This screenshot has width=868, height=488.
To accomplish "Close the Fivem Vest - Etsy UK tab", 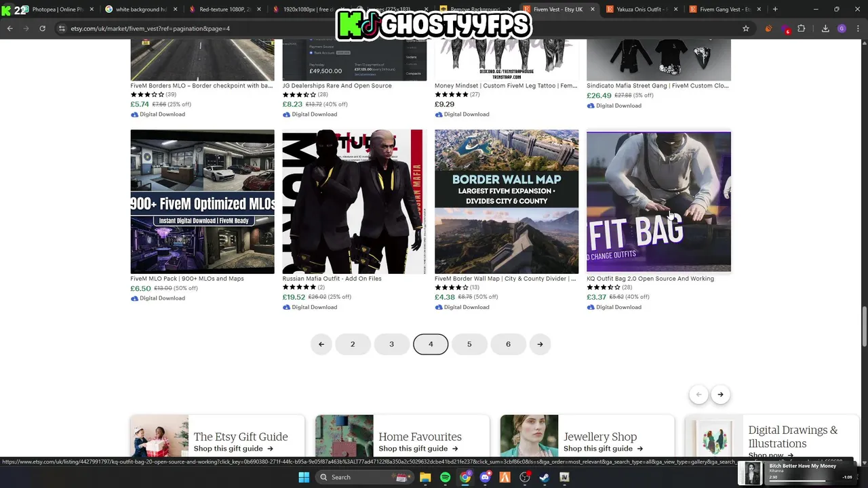I will [593, 9].
